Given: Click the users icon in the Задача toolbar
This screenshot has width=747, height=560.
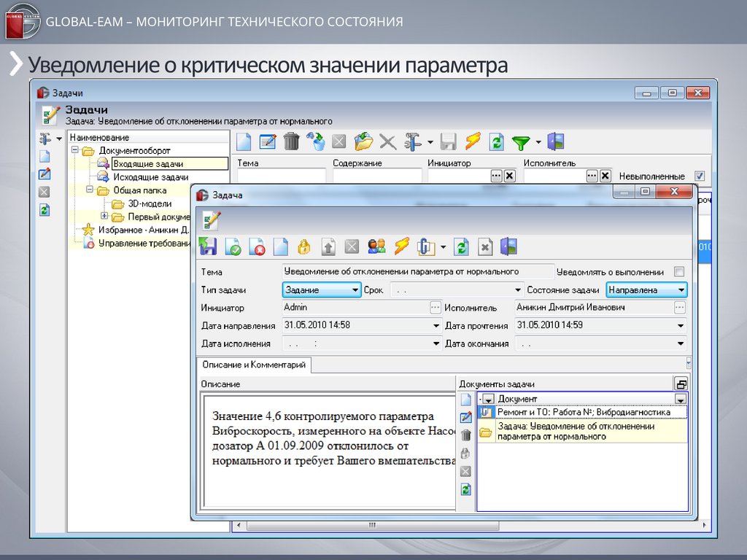Looking at the screenshot, I should tap(376, 247).
